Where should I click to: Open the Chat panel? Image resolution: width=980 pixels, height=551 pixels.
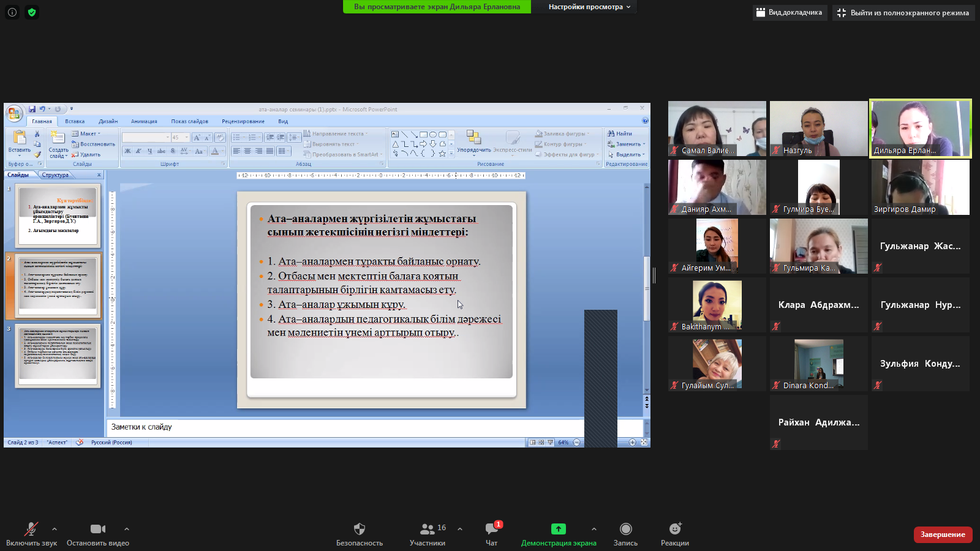(x=492, y=529)
